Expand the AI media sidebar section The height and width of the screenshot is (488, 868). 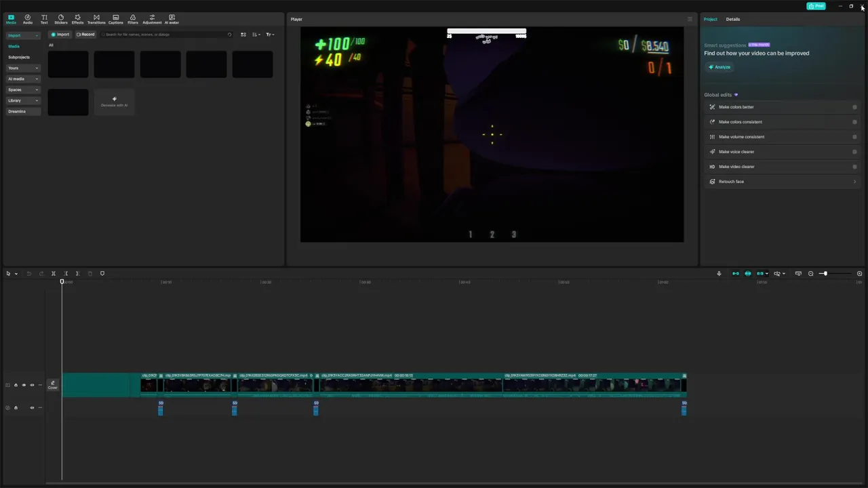pos(23,79)
